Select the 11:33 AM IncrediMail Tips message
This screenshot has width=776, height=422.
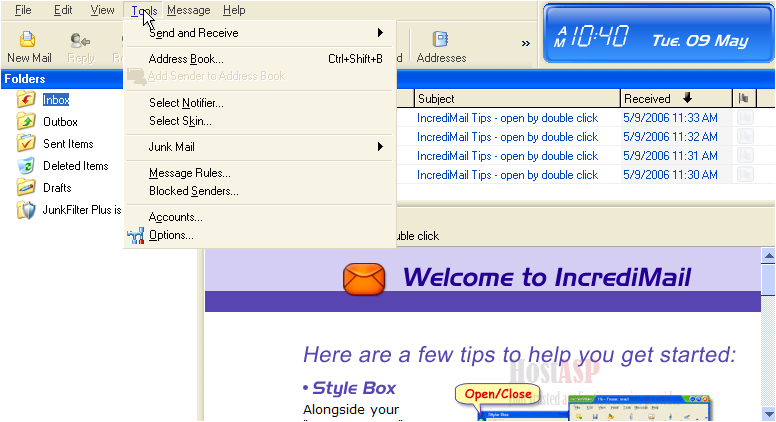click(x=507, y=118)
